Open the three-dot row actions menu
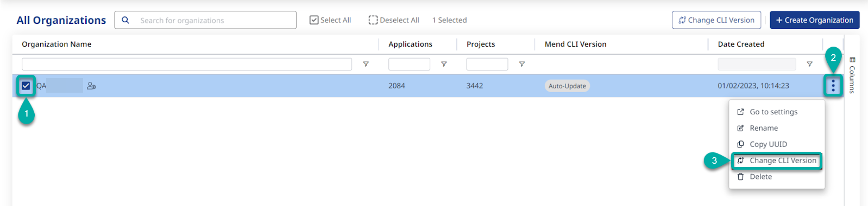Screen dimensions: 868x206 [x=833, y=86]
